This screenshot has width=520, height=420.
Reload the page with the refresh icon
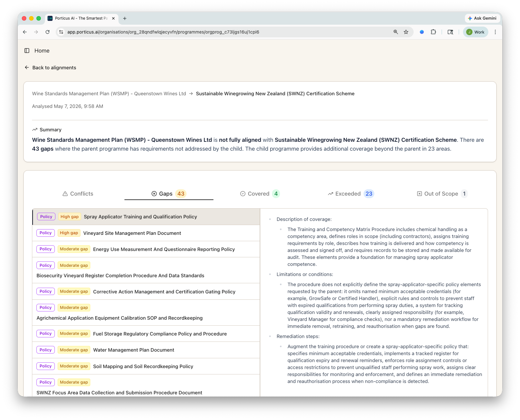click(48, 32)
